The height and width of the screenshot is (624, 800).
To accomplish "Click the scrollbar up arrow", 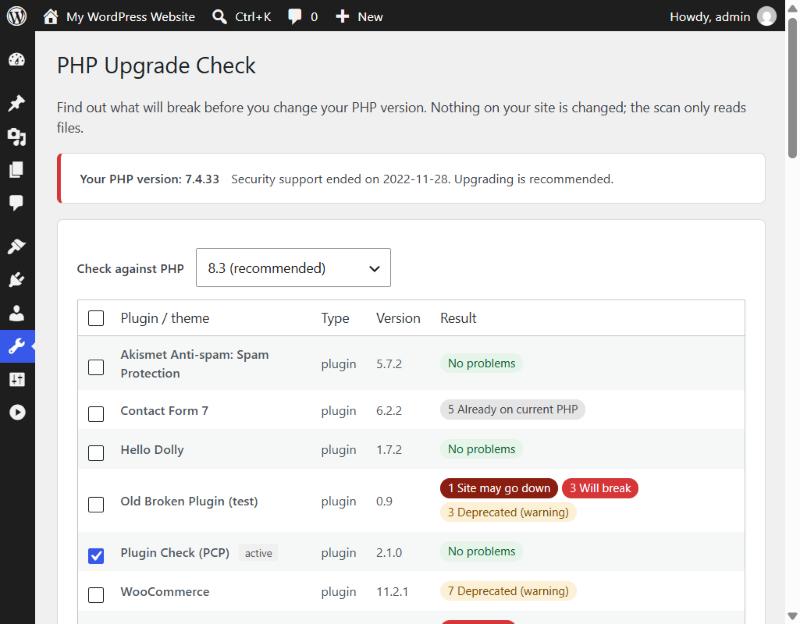I will tap(792, 8).
